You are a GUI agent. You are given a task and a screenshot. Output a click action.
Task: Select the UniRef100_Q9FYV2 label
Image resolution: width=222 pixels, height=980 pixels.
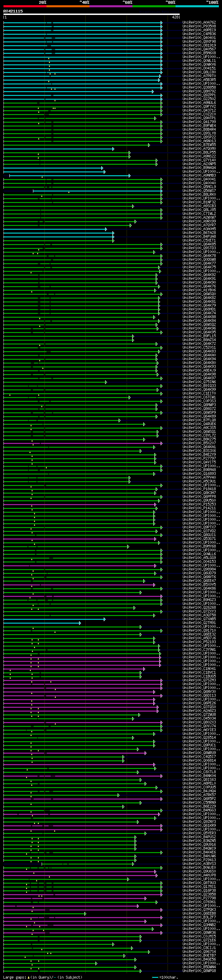[x=199, y=106]
